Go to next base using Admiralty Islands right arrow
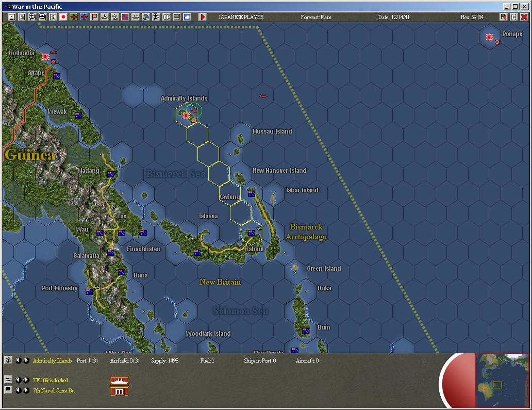The height and width of the screenshot is (410, 532). coord(26,360)
